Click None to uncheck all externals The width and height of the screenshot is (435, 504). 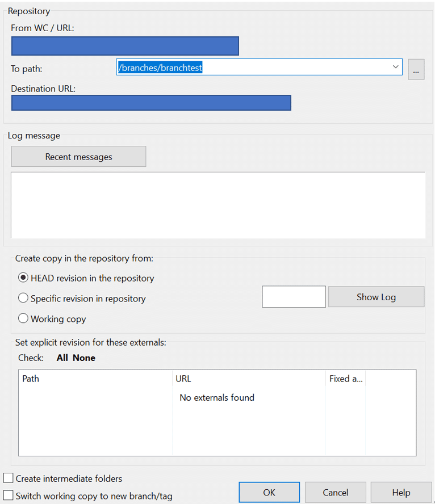click(x=84, y=358)
